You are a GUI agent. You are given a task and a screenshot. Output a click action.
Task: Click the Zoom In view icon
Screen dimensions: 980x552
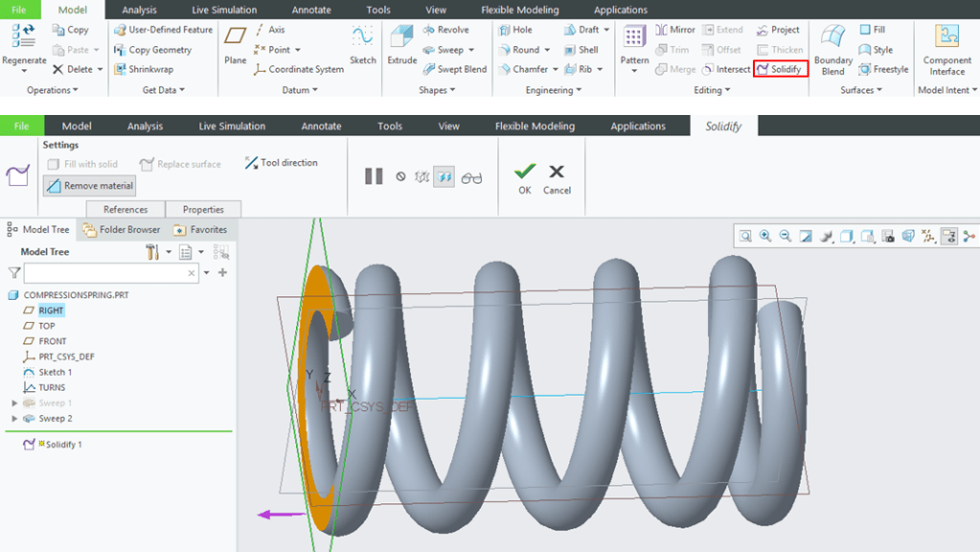(764, 236)
